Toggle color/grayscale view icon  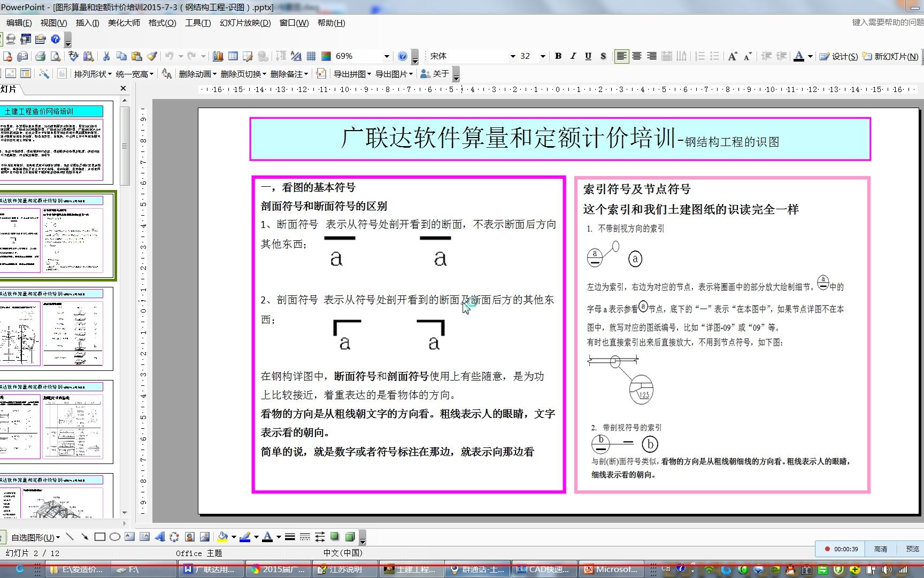(326, 56)
